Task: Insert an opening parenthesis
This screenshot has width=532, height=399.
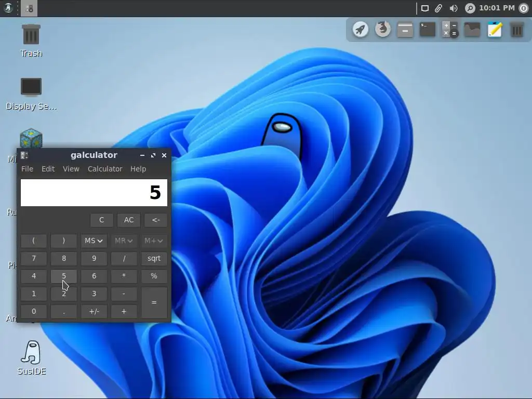Action: (x=34, y=241)
